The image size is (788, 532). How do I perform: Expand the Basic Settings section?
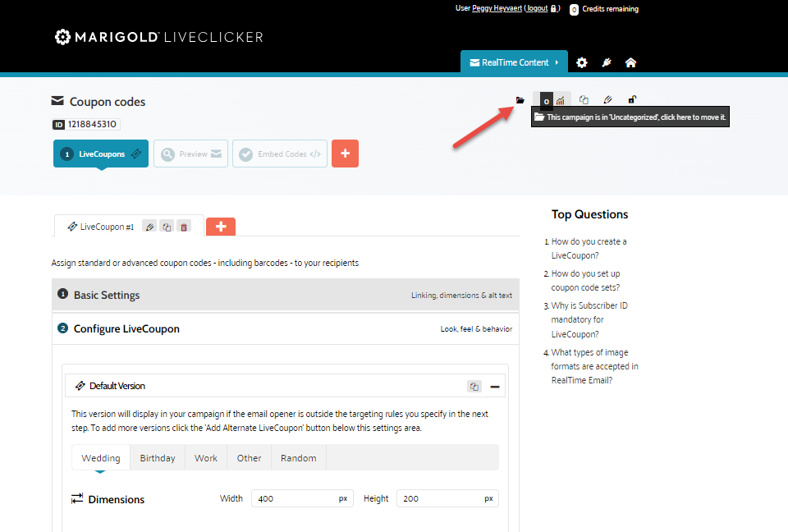285,295
